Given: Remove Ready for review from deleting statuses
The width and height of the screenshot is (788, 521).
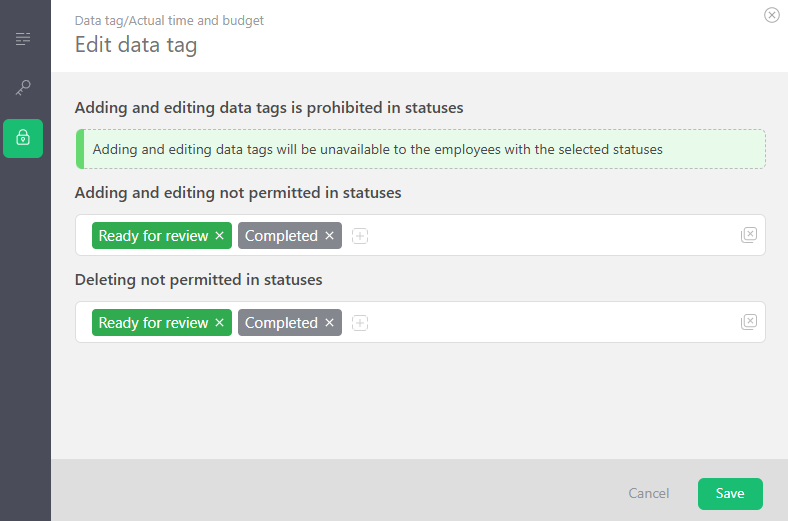Looking at the screenshot, I should pyautogui.click(x=220, y=323).
